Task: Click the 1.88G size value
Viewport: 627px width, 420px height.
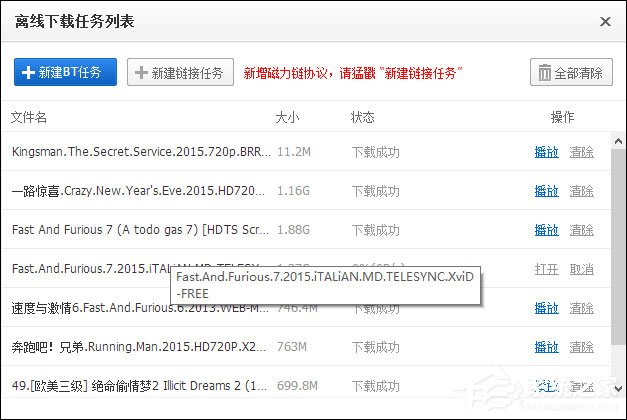Action: pos(294,230)
